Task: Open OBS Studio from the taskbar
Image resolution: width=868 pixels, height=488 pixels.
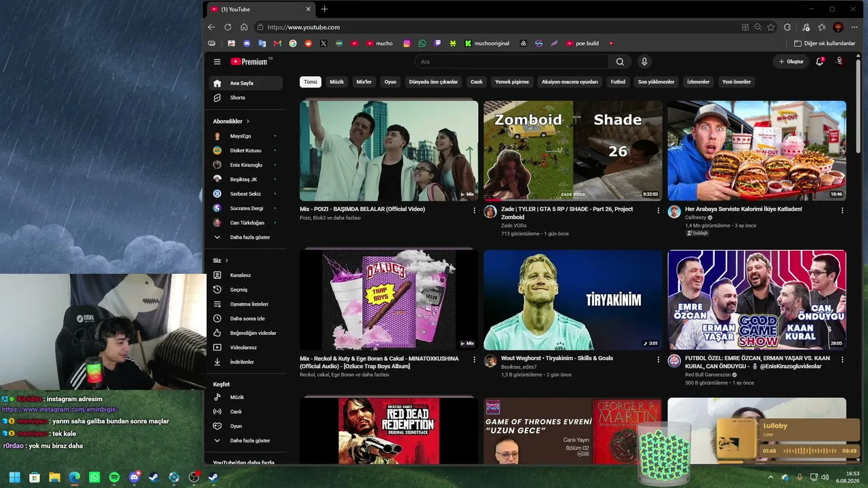Action: (194, 477)
